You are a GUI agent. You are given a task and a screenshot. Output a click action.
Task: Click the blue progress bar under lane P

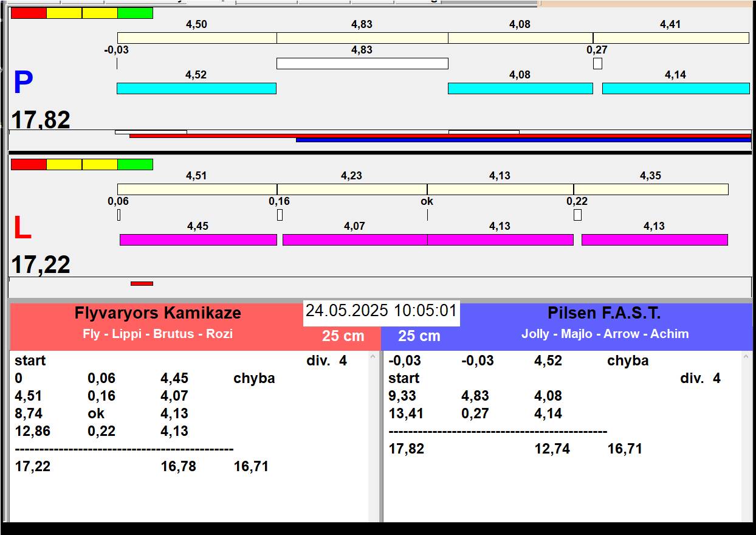(x=523, y=140)
